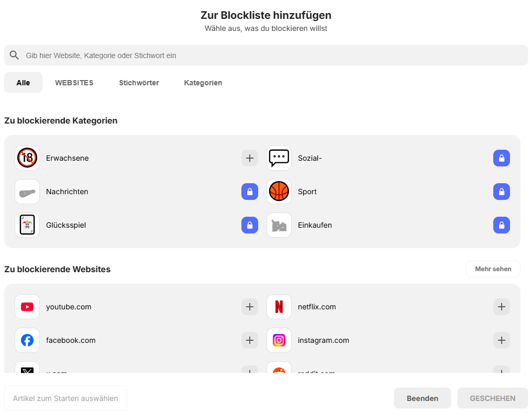The width and height of the screenshot is (532, 413).
Task: Toggle the lock next to Sport
Action: click(502, 191)
